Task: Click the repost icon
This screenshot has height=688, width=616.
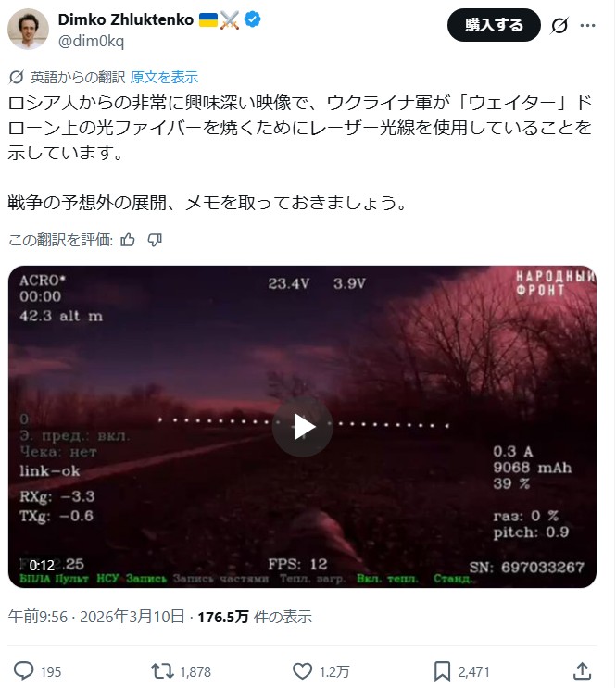Action: [x=162, y=671]
